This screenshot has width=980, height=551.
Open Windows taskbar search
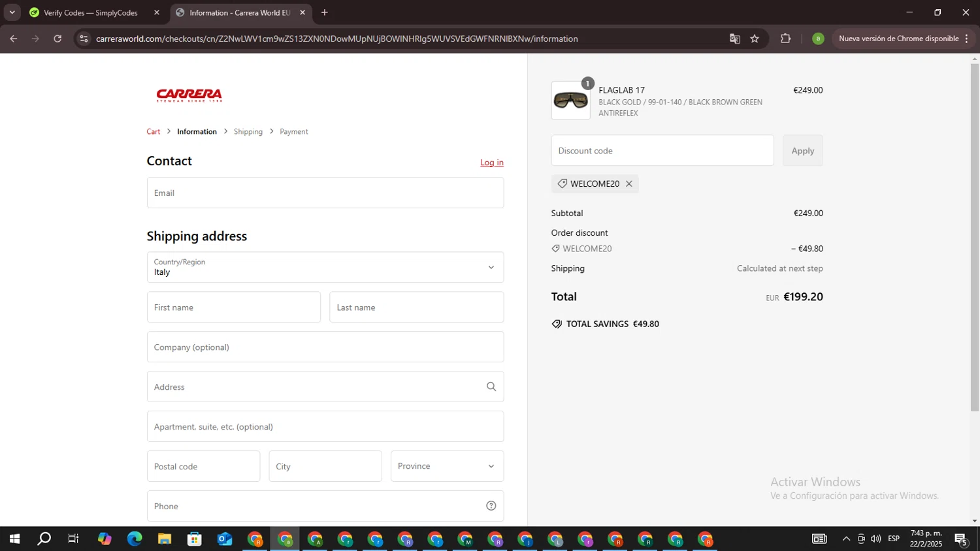44,539
